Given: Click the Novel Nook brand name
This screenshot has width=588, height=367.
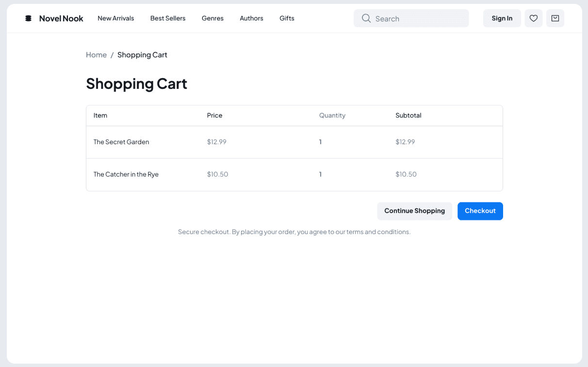Looking at the screenshot, I should point(61,18).
